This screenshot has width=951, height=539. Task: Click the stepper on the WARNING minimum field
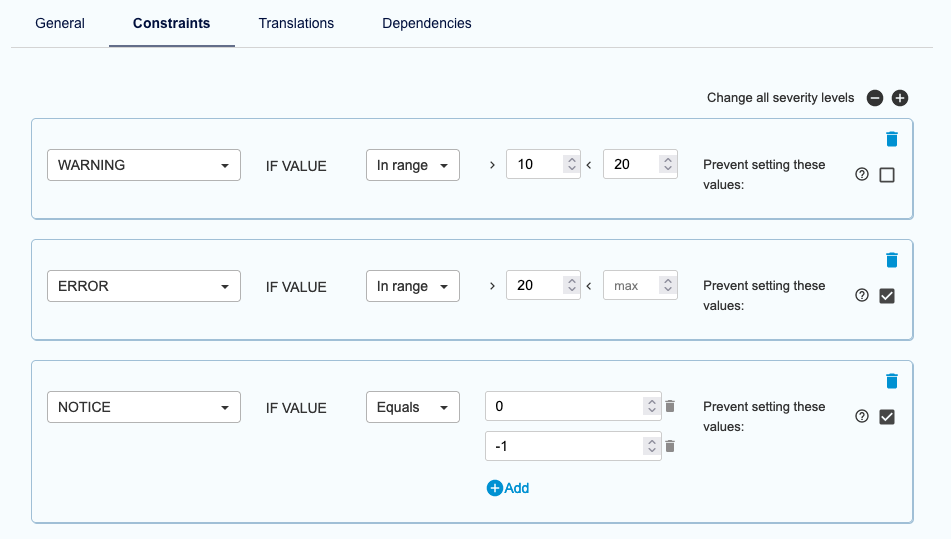click(x=571, y=165)
